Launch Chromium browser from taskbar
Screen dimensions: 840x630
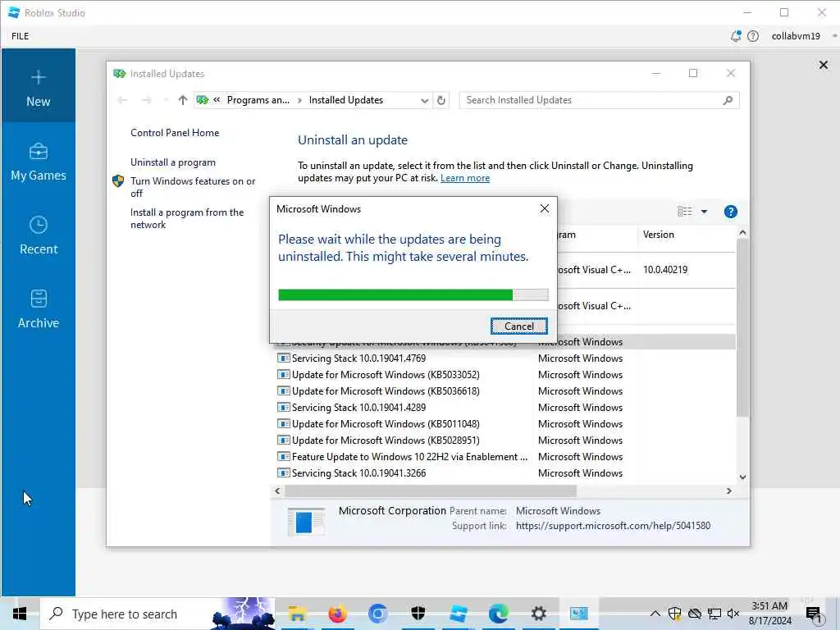[x=377, y=614]
